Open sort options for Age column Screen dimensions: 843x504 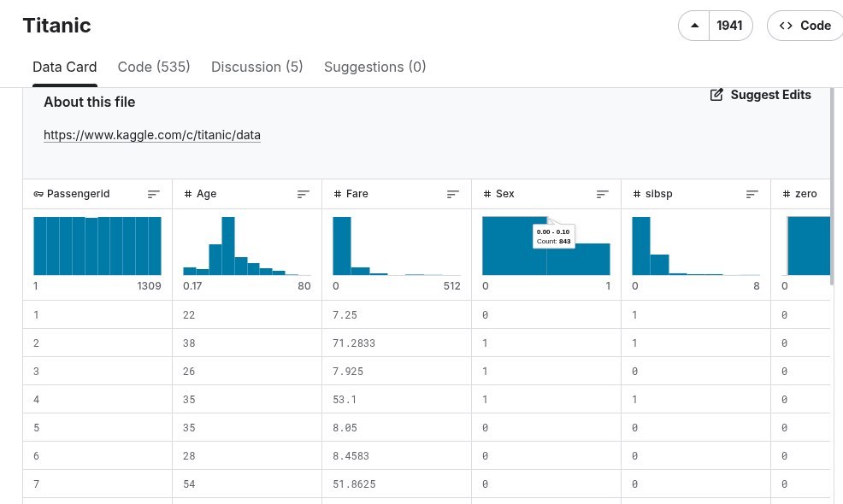[304, 194]
